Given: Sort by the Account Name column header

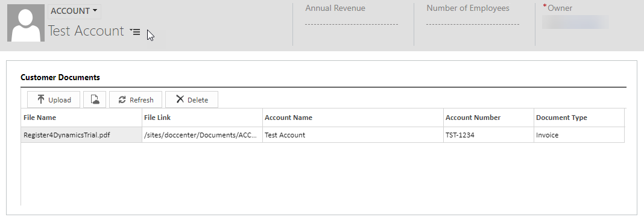Looking at the screenshot, I should tap(353, 118).
